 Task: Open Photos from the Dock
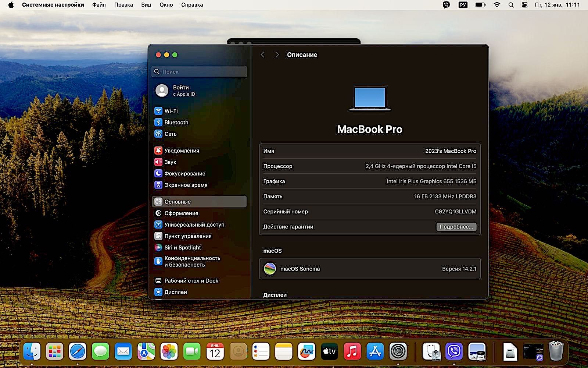pyautogui.click(x=169, y=352)
